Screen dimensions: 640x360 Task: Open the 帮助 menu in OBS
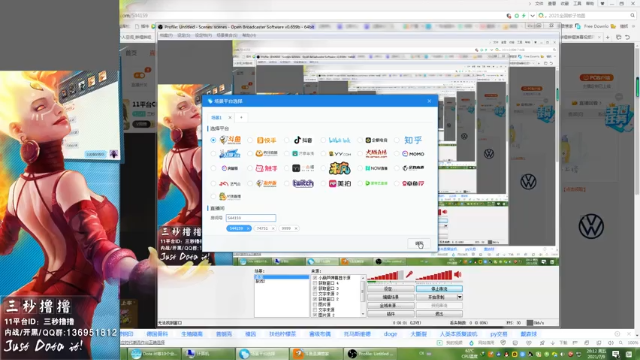tap(249, 36)
